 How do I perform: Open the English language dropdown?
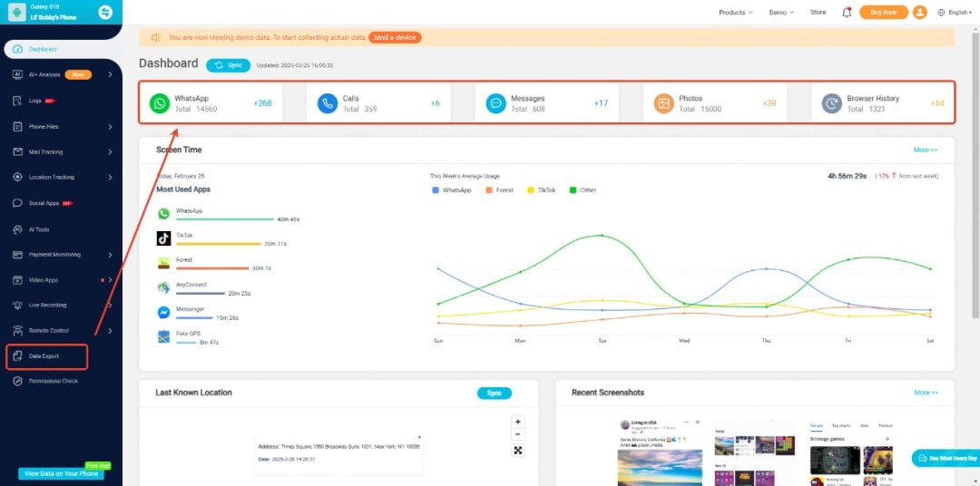pos(956,13)
